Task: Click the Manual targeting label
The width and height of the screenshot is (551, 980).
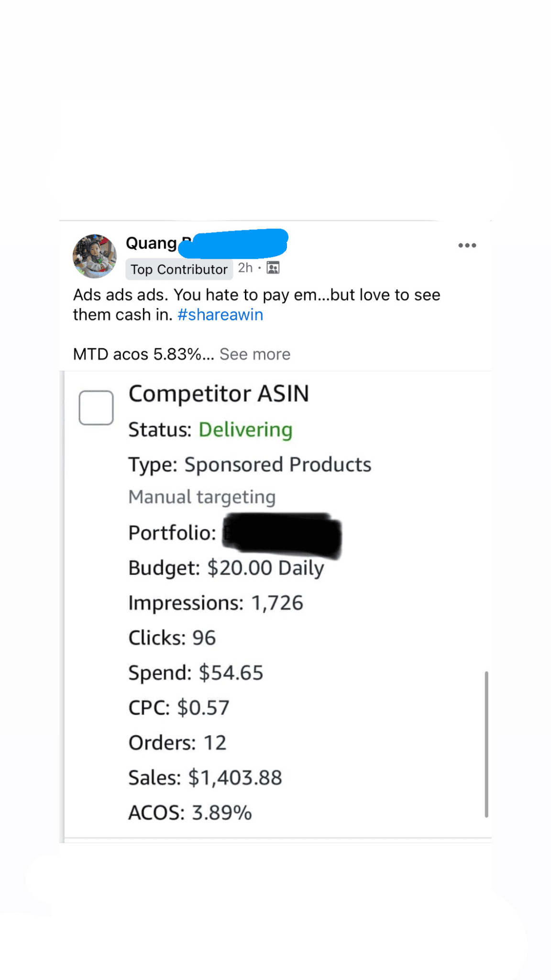Action: coord(202,497)
